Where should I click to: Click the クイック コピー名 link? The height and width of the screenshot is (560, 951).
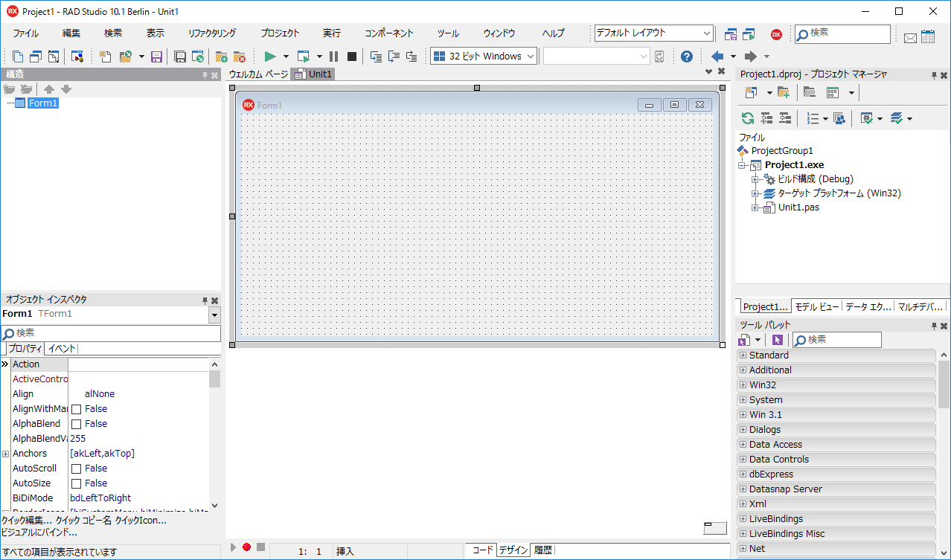point(83,521)
